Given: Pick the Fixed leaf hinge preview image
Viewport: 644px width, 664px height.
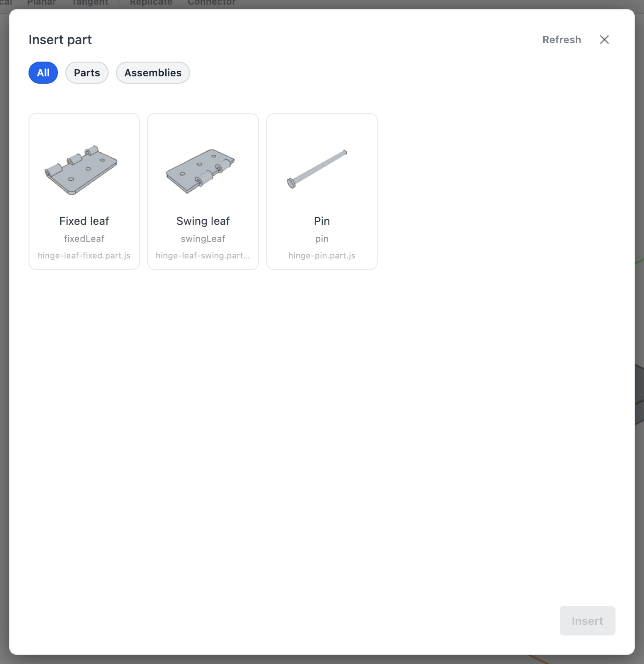Looking at the screenshot, I should pos(81,170).
